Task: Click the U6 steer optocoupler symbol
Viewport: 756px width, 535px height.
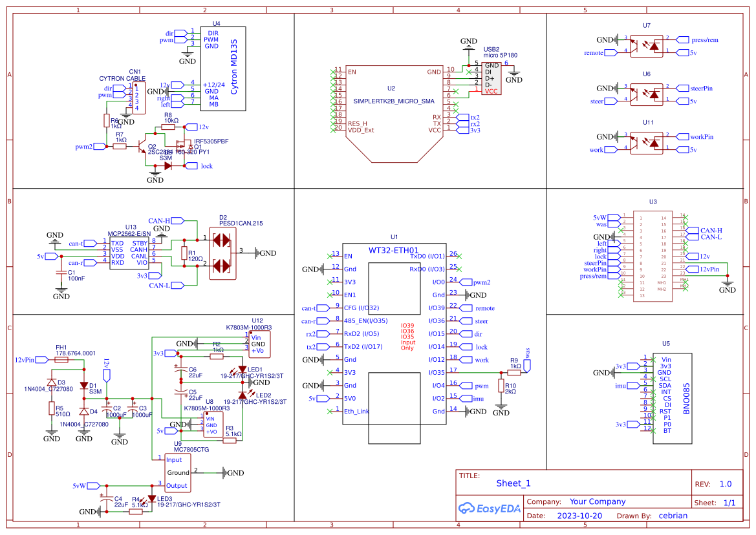Action: click(647, 94)
